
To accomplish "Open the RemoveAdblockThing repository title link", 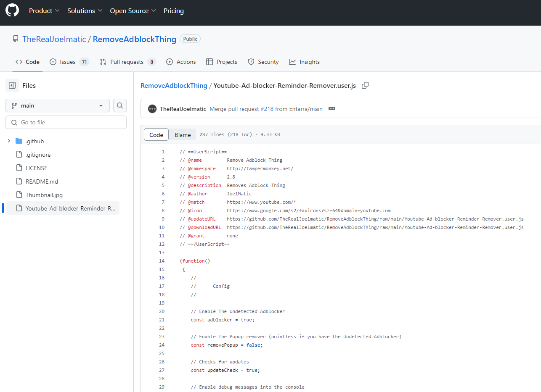I will coord(135,39).
